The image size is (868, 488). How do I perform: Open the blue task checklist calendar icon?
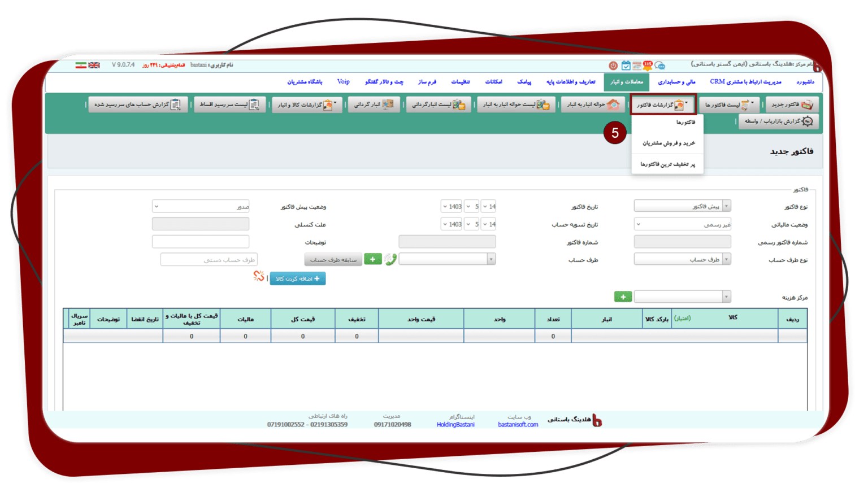[x=626, y=66]
